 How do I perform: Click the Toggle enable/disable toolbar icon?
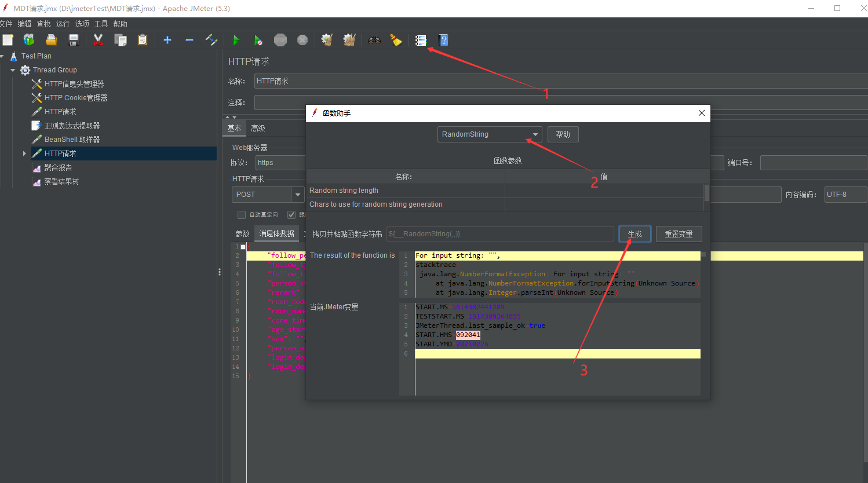(x=211, y=40)
